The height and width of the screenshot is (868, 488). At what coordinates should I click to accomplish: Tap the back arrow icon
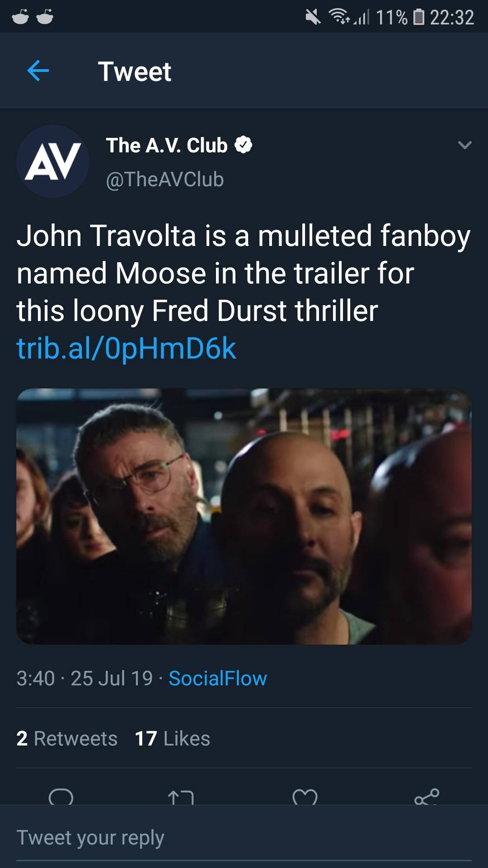click(38, 71)
